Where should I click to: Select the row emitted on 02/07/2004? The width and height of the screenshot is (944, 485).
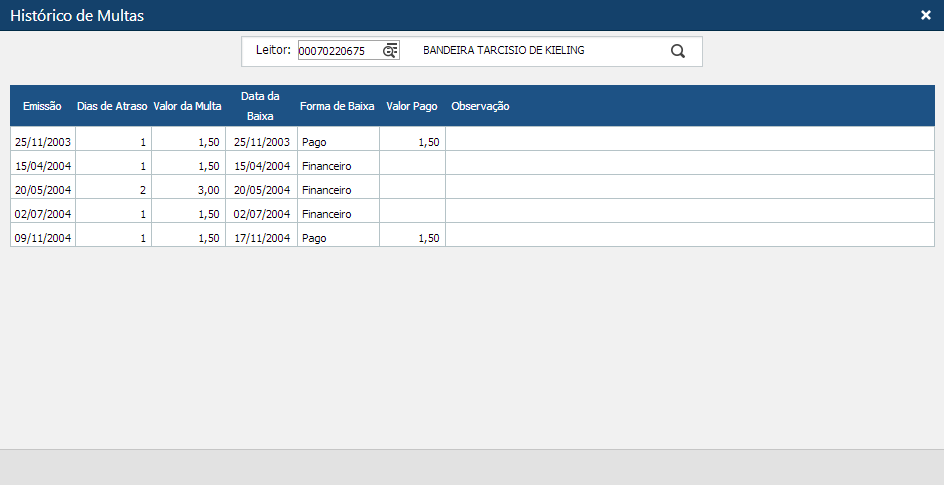pos(43,214)
